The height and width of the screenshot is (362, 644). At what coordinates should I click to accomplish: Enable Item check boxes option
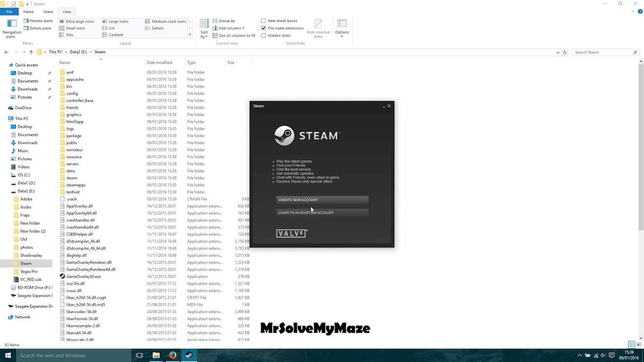[x=264, y=21]
